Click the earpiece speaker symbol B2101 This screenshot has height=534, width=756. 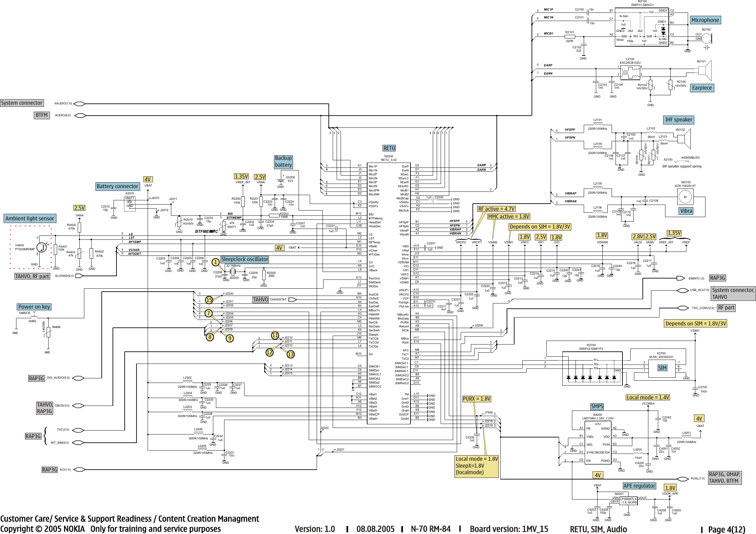click(x=705, y=71)
